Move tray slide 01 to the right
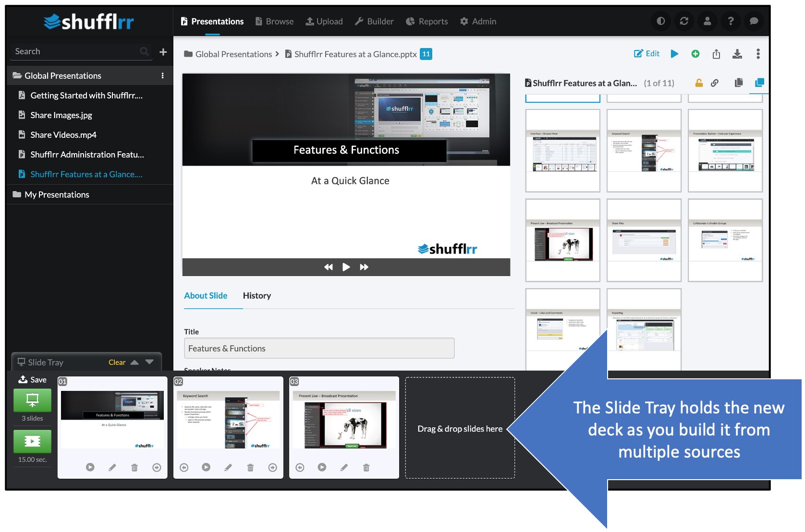Image resolution: width=805 pixels, height=532 pixels. (157, 467)
